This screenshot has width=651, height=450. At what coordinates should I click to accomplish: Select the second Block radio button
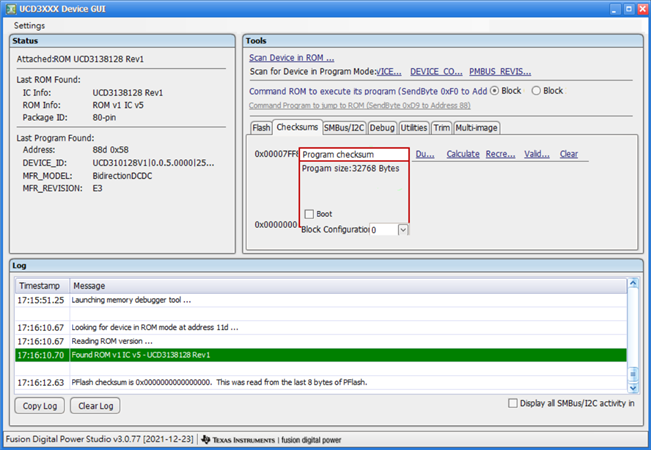[536, 90]
